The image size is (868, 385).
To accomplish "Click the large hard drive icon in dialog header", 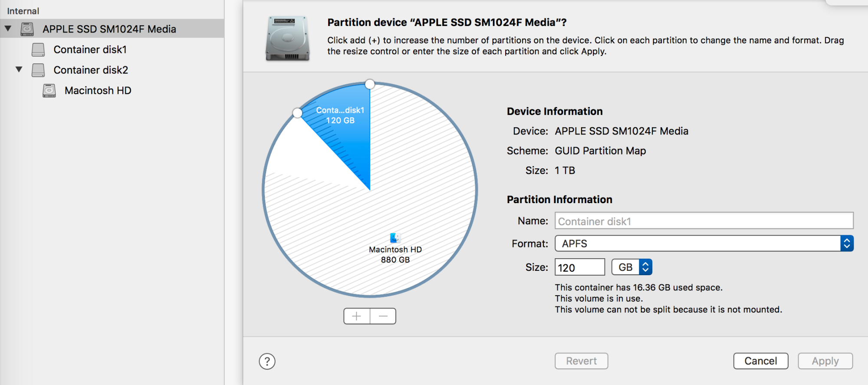I will pos(288,38).
